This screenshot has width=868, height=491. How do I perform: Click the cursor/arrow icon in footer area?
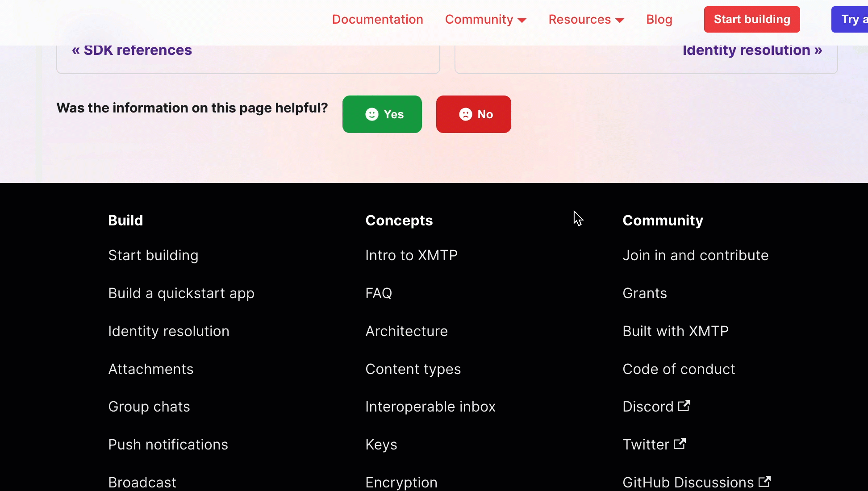point(576,217)
